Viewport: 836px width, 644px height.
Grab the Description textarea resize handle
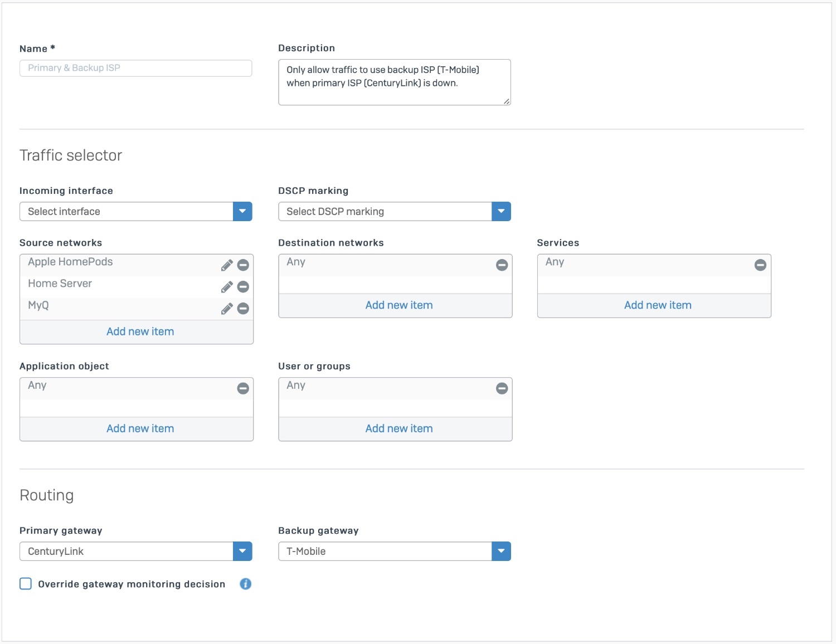[507, 101]
